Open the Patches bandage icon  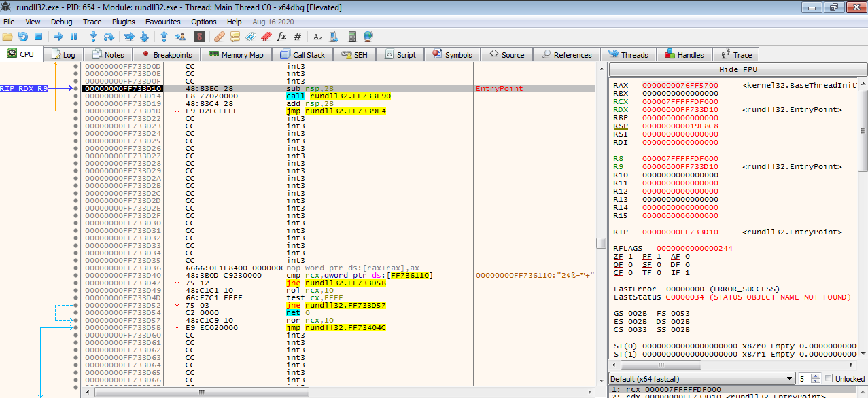(x=219, y=37)
